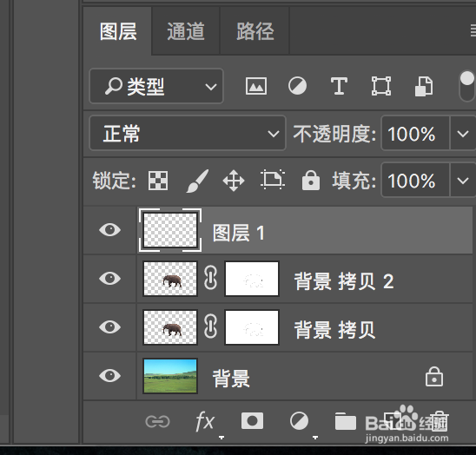Toggle mask link on 背景 拷贝
This screenshot has width=476, height=455.
[x=211, y=326]
